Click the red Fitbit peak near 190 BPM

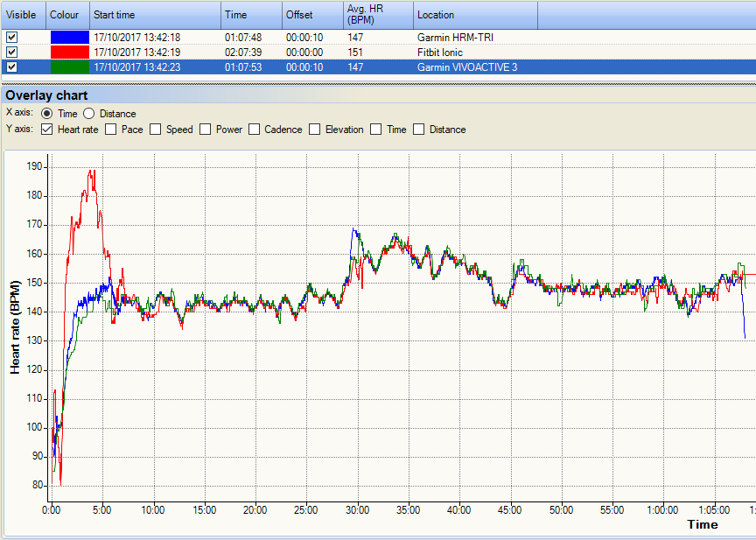click(x=92, y=172)
